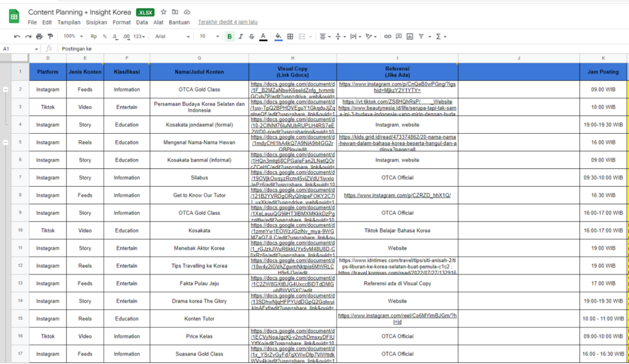Star the Content Planning + Insight Korea file

coord(163,12)
